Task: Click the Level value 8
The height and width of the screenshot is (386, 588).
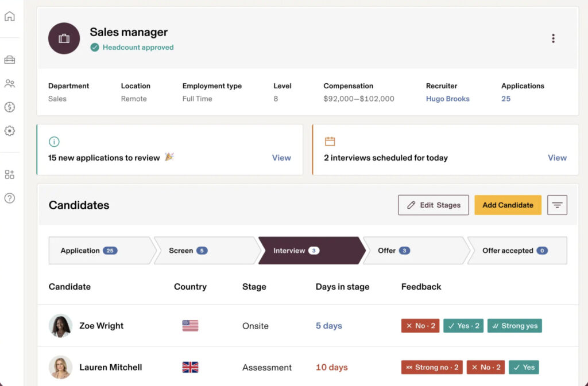Action: [276, 99]
